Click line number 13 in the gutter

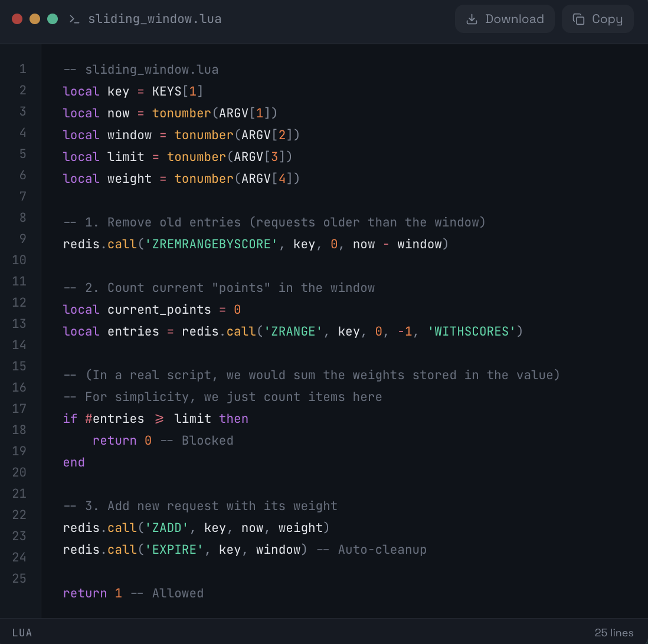point(19,324)
